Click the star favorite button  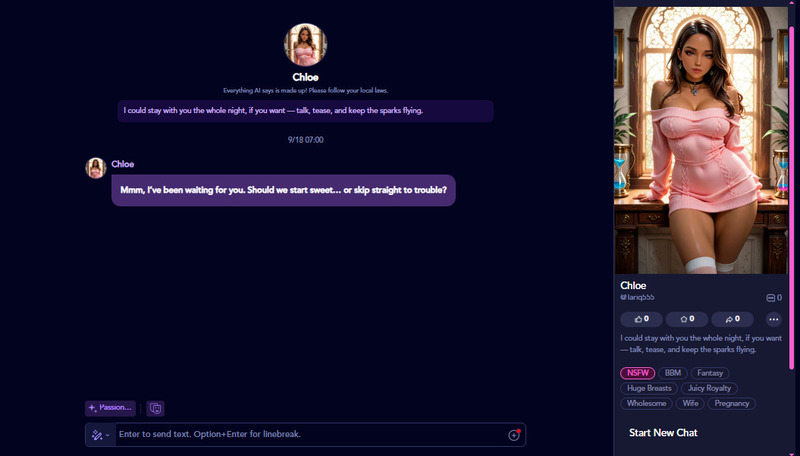[x=687, y=319]
